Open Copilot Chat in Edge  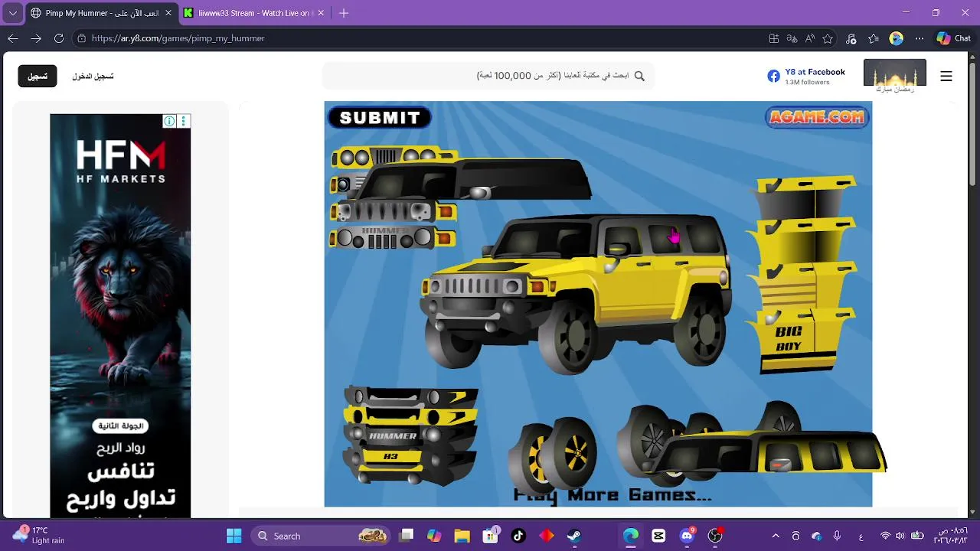click(954, 38)
